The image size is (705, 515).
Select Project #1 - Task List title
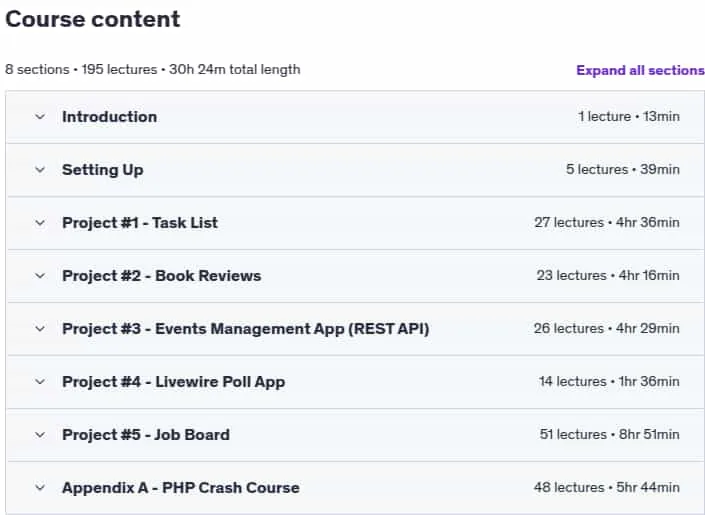coord(140,223)
